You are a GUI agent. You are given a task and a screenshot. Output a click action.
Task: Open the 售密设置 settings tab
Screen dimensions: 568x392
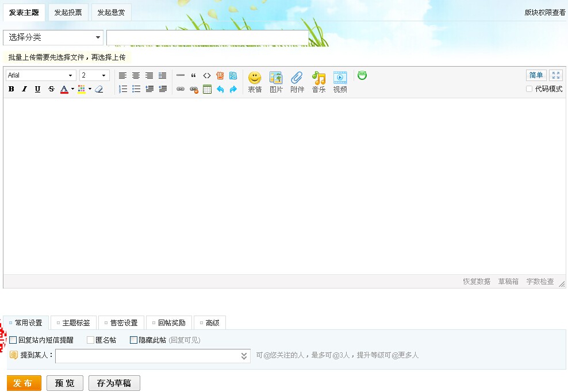pos(121,323)
